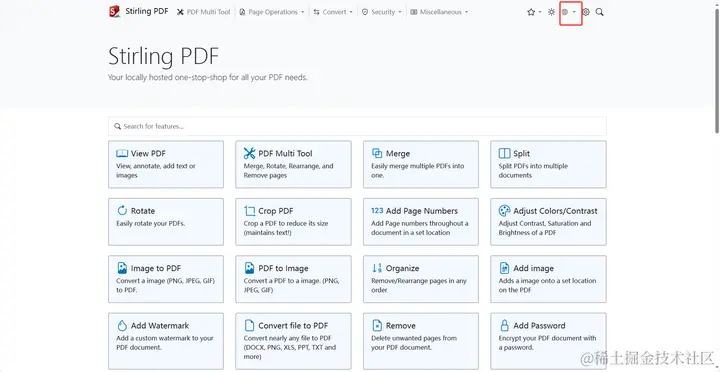Open the Split title link
Image resolution: width=720 pixels, height=372 pixels.
pyautogui.click(x=522, y=153)
